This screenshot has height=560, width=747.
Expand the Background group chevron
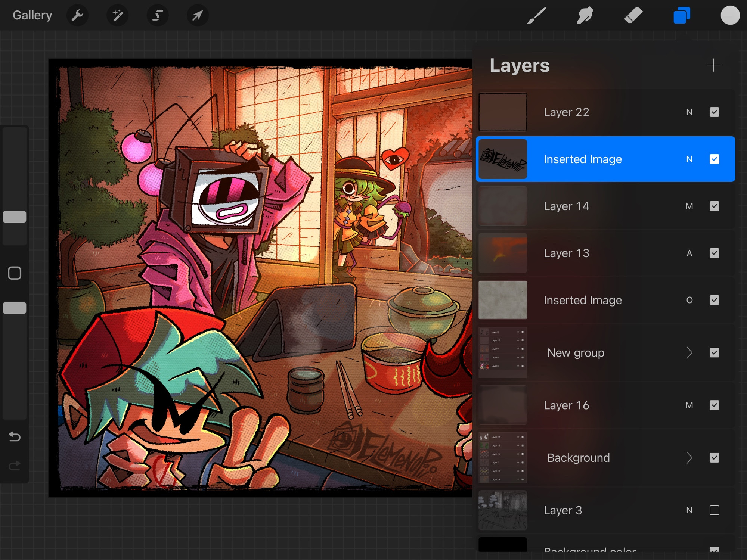689,458
